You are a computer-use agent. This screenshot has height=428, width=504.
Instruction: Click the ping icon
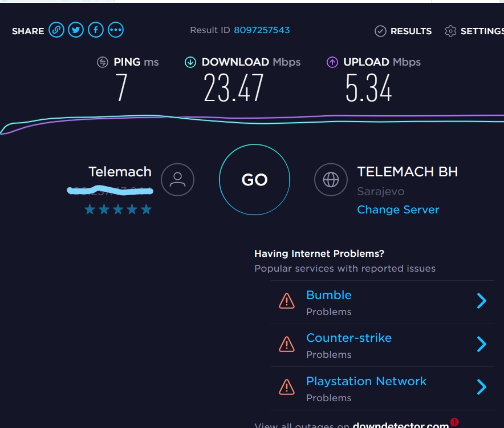(x=103, y=62)
